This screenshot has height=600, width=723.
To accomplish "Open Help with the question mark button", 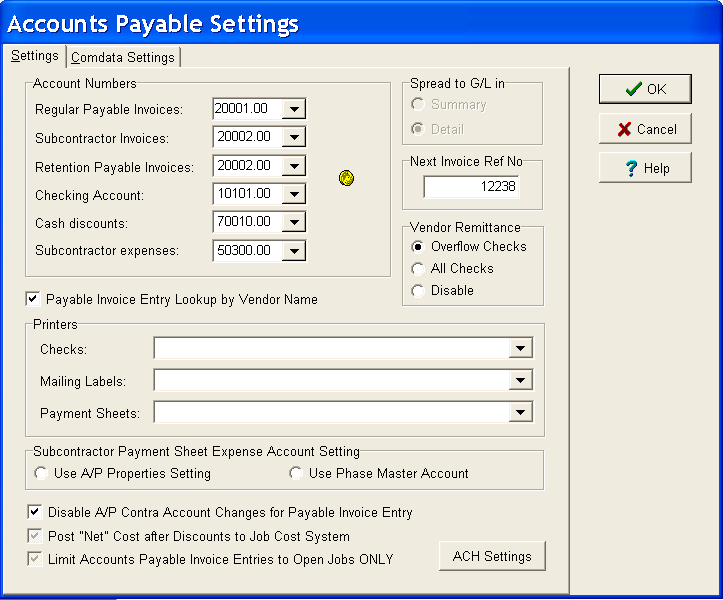I will 645,168.
